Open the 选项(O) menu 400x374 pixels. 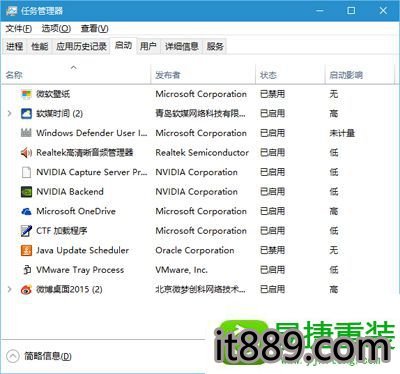tap(56, 29)
